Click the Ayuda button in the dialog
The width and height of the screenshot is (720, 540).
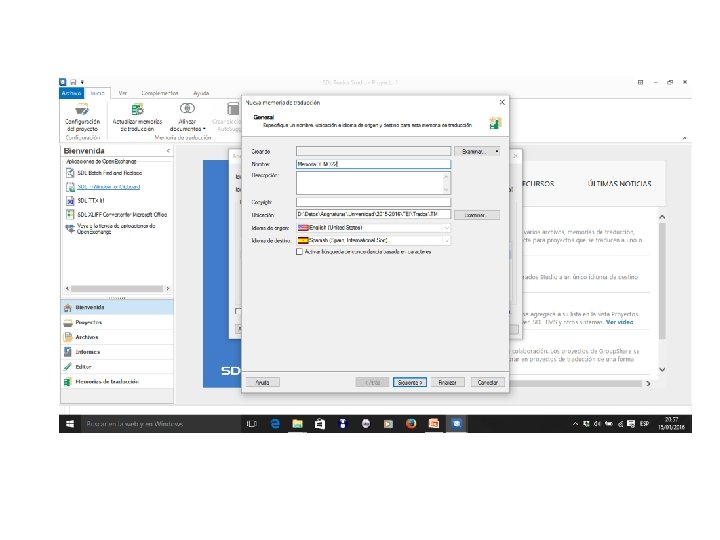263,382
